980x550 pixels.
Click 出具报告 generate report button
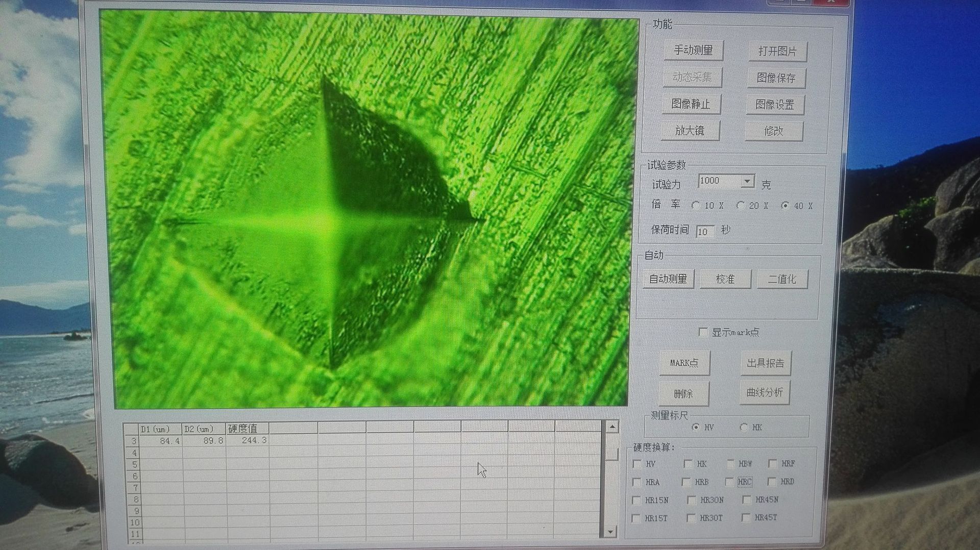pos(765,363)
